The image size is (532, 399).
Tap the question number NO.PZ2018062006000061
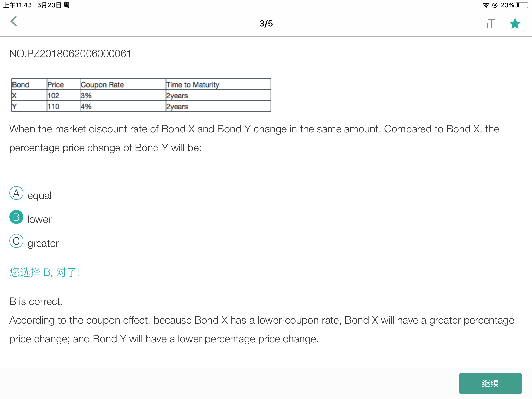[70, 54]
